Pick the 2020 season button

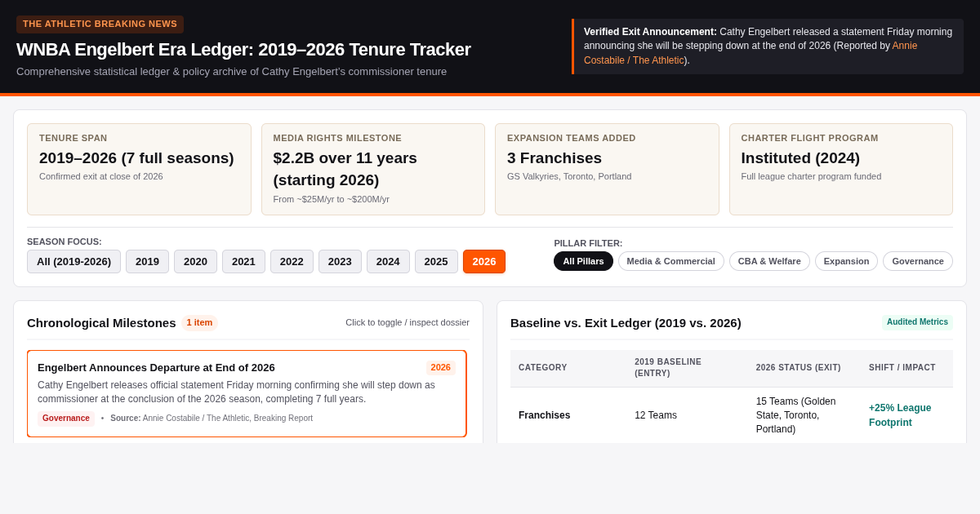tap(195, 261)
